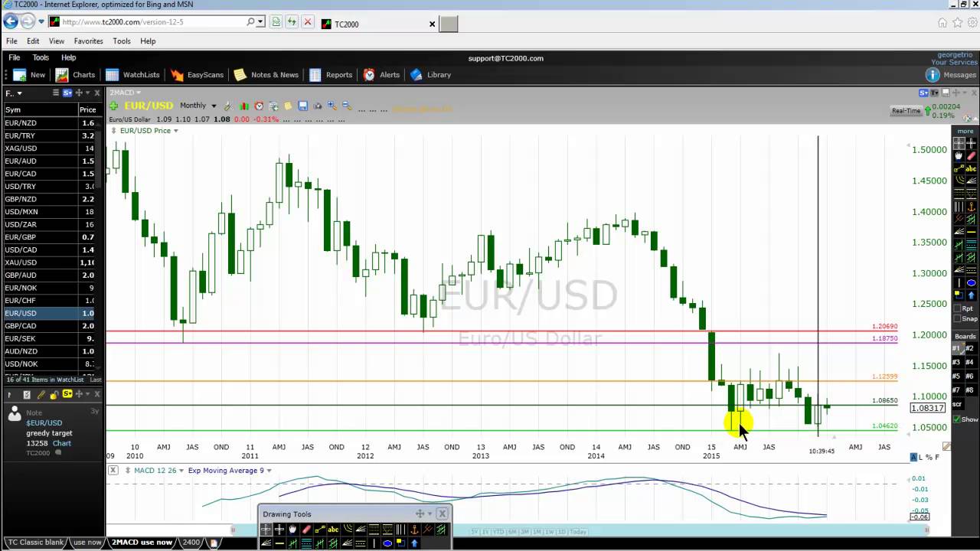Expand the MACD 12 26 indicator menu
The width and height of the screenshot is (980, 551).
(181, 471)
